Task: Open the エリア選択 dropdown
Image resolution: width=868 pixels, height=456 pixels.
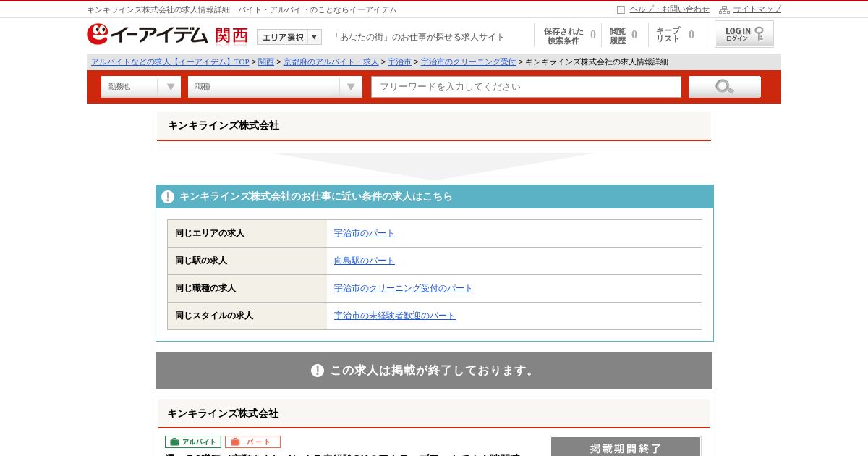Action: tap(289, 37)
